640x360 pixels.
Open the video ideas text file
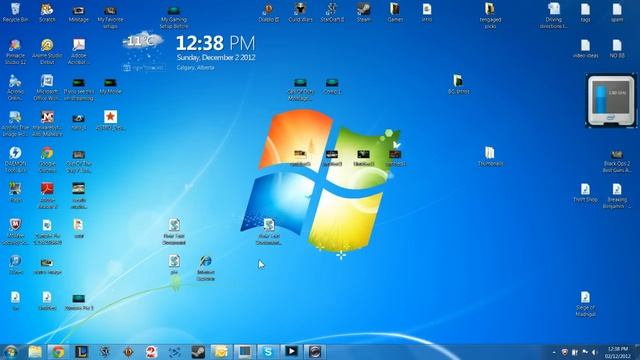[585, 49]
